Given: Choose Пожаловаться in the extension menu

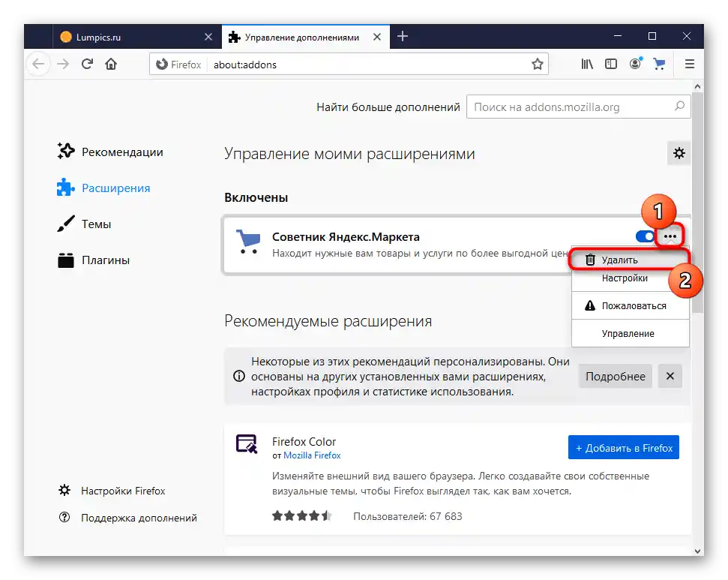Looking at the screenshot, I should tap(630, 306).
